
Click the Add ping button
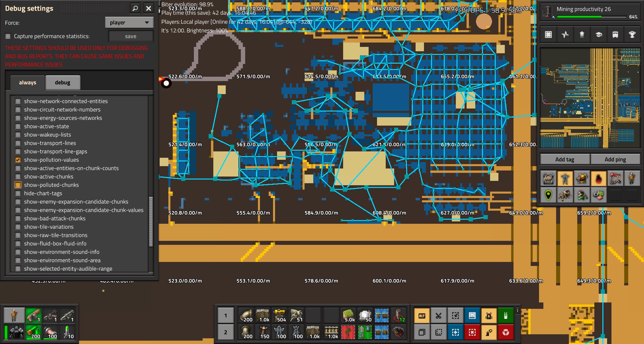(615, 159)
